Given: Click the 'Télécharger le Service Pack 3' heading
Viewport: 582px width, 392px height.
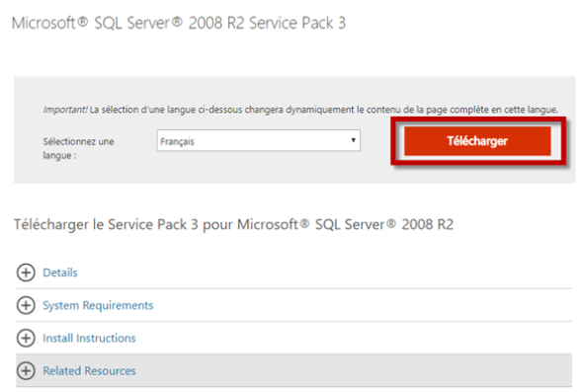Looking at the screenshot, I should pos(233,225).
